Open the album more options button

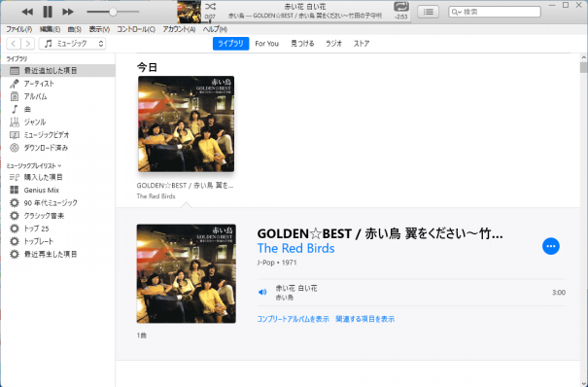[x=550, y=246]
